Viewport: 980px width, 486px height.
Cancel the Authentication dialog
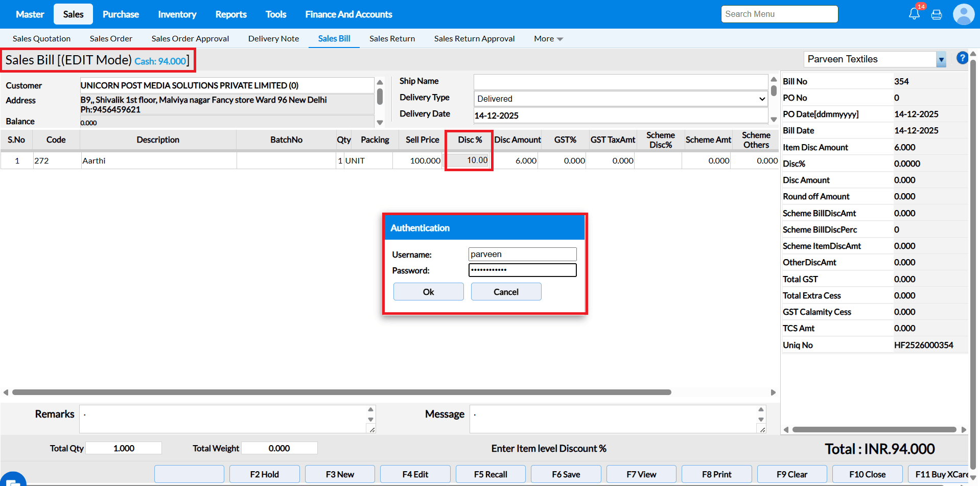pos(506,292)
